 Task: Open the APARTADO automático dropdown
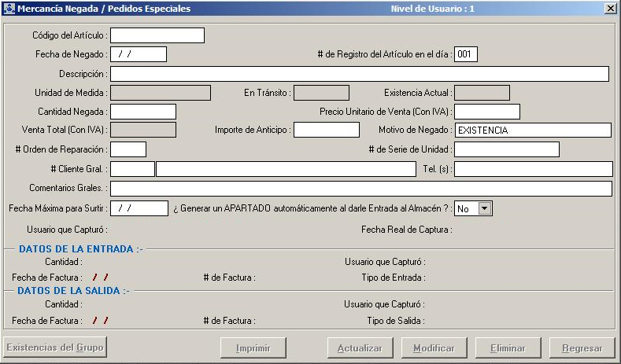[485, 208]
